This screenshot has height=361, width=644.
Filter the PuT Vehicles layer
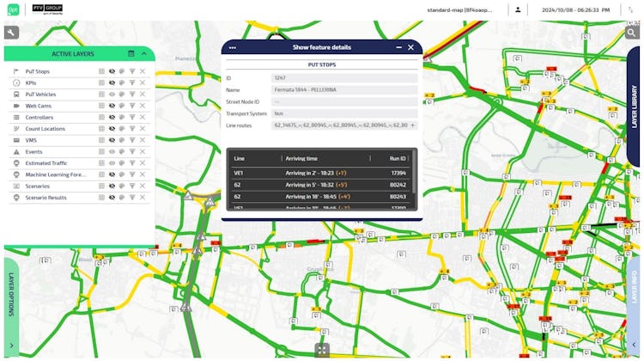[x=132, y=95]
